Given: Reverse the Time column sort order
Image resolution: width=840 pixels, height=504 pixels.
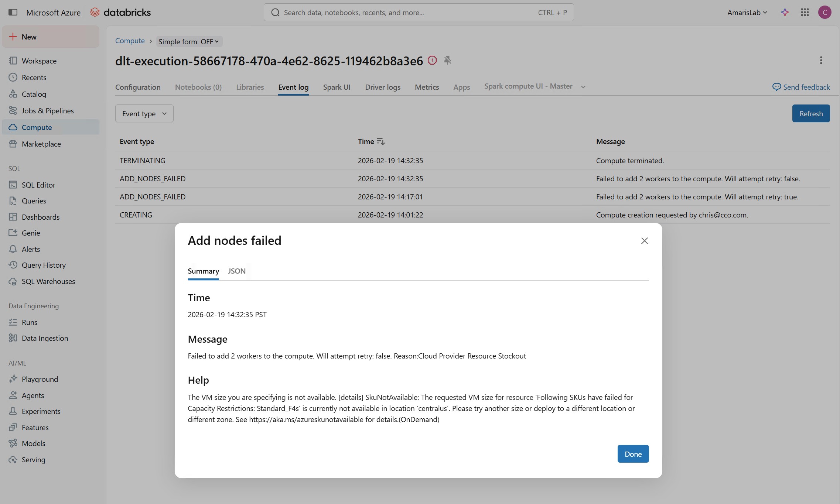Looking at the screenshot, I should click(380, 141).
